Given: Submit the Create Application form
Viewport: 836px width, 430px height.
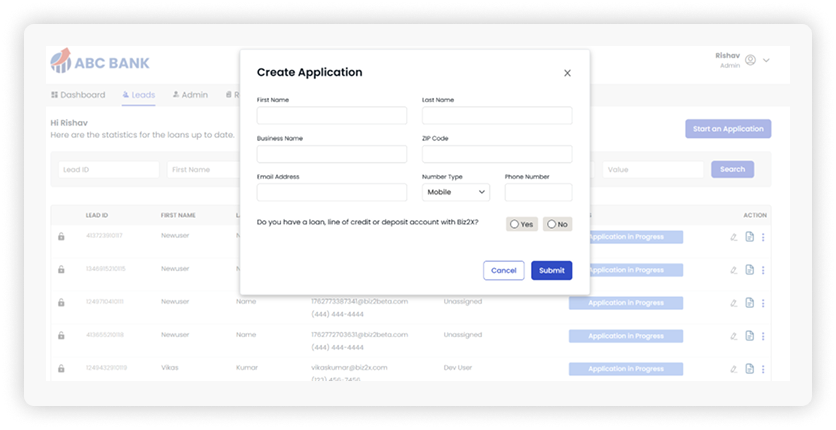Looking at the screenshot, I should tap(551, 270).
